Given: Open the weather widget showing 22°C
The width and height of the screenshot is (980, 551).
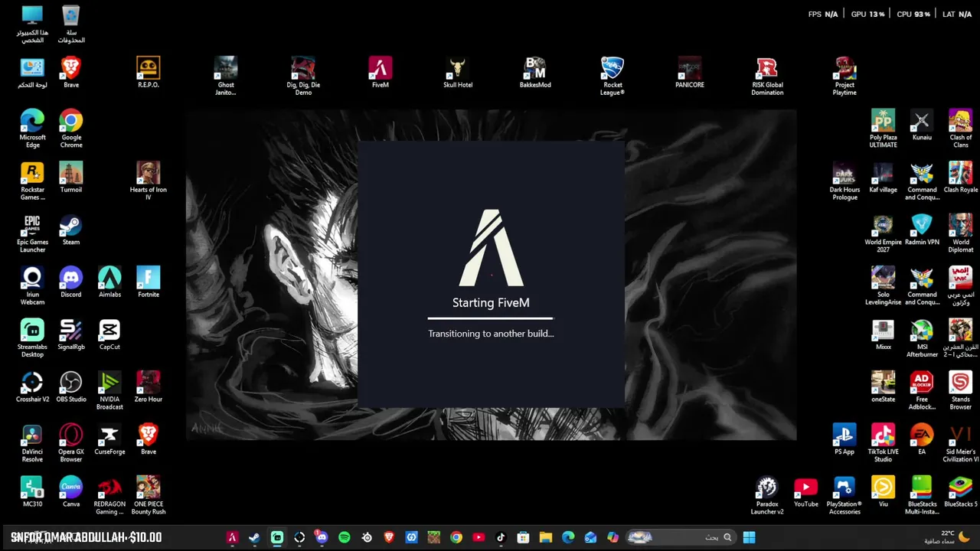Looking at the screenshot, I should (x=948, y=537).
